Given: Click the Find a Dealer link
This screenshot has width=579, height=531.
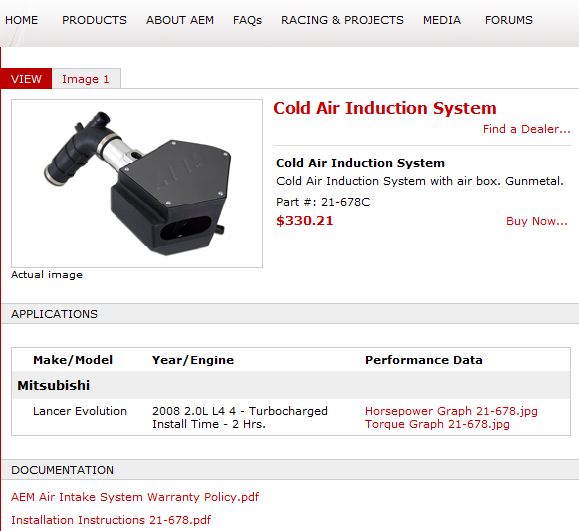Looking at the screenshot, I should click(x=527, y=129).
